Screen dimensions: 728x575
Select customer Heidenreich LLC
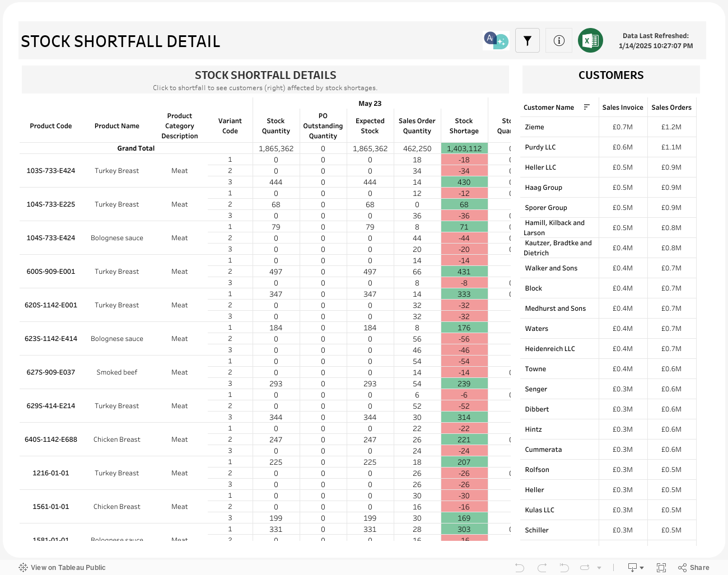pos(550,349)
